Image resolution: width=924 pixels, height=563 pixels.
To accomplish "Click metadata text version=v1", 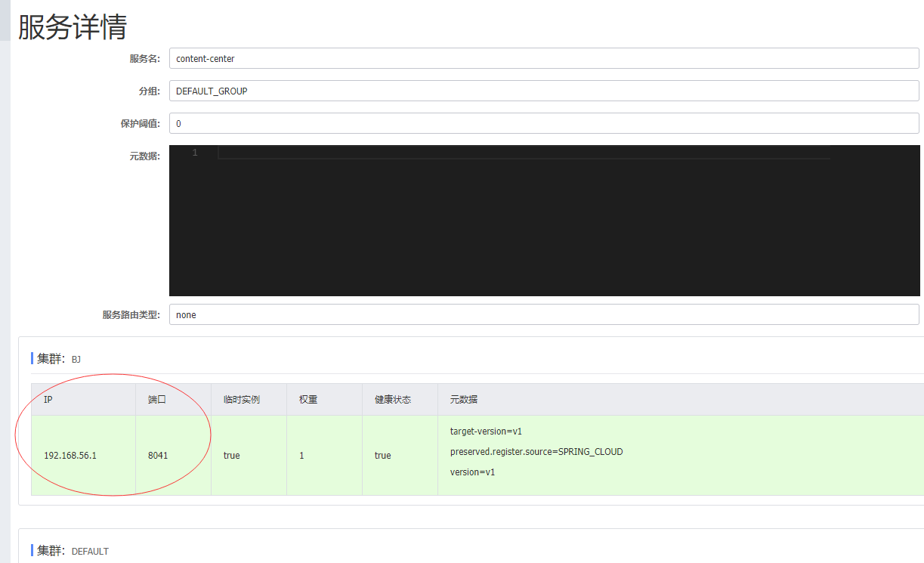I will [472, 472].
